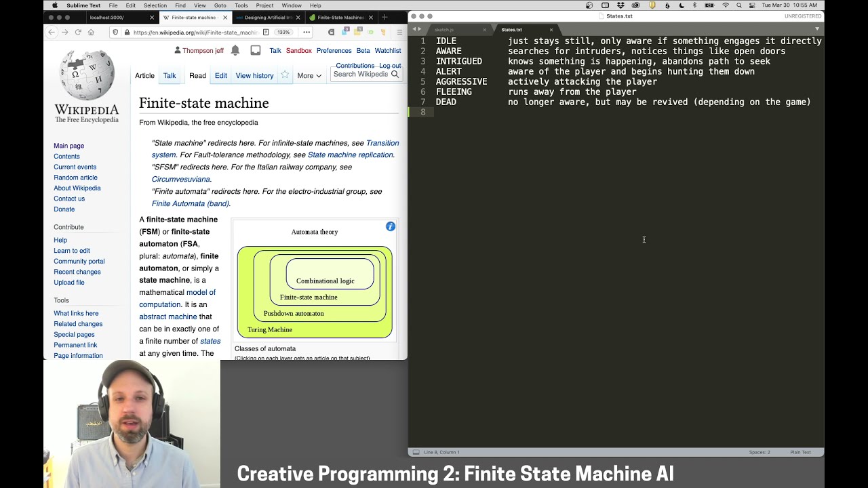Screen dimensions: 868x488
Task: Click the padlock site info icon
Action: coord(126,32)
